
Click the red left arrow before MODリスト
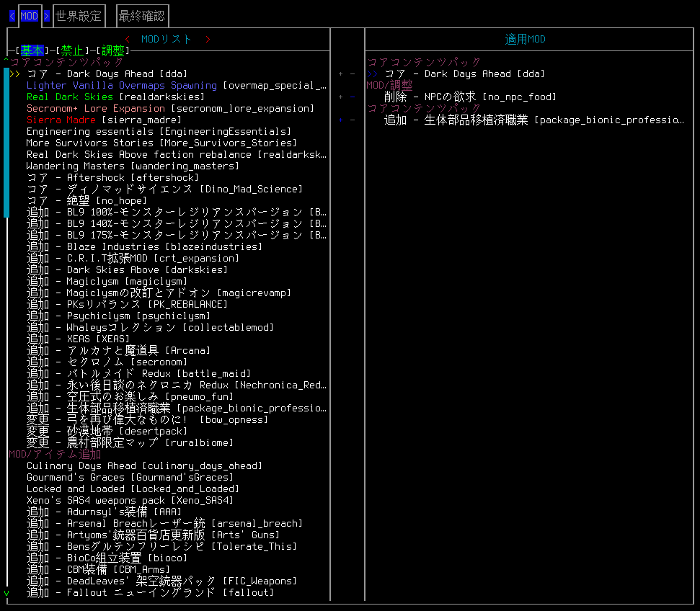point(128,40)
